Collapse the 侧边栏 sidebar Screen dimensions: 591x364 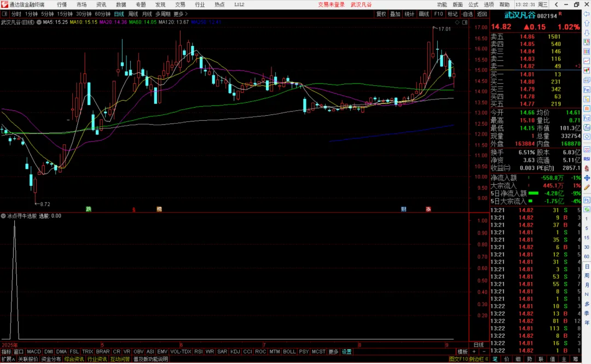click(479, 360)
